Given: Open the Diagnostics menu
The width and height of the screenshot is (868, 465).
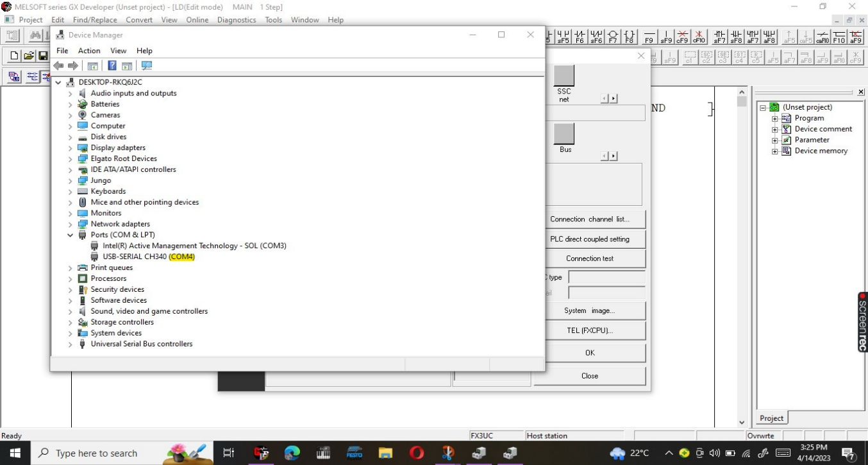Looking at the screenshot, I should click(237, 20).
